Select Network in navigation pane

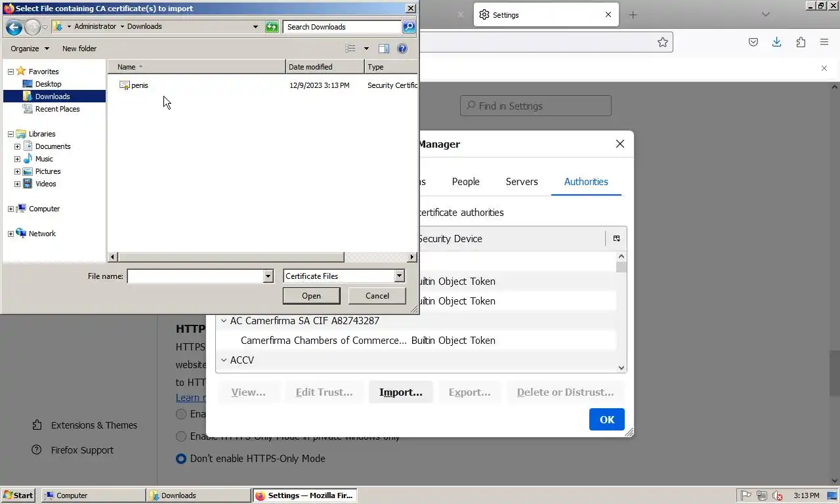pos(42,234)
